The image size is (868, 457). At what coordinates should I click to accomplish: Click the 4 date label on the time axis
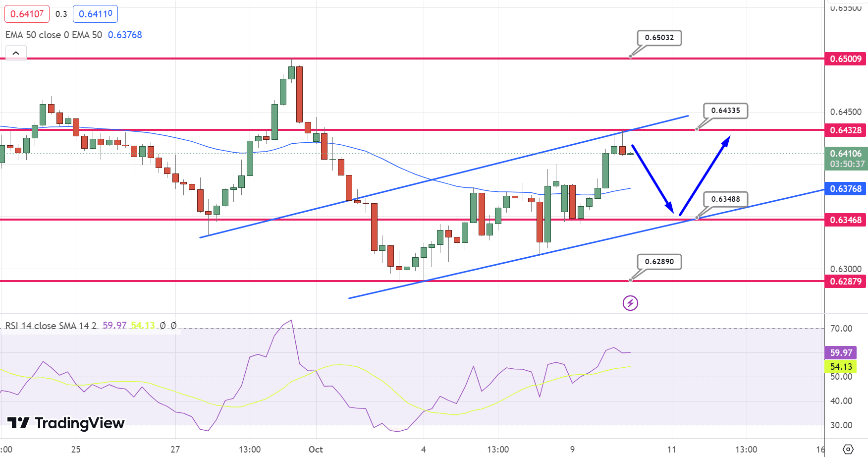point(424,450)
